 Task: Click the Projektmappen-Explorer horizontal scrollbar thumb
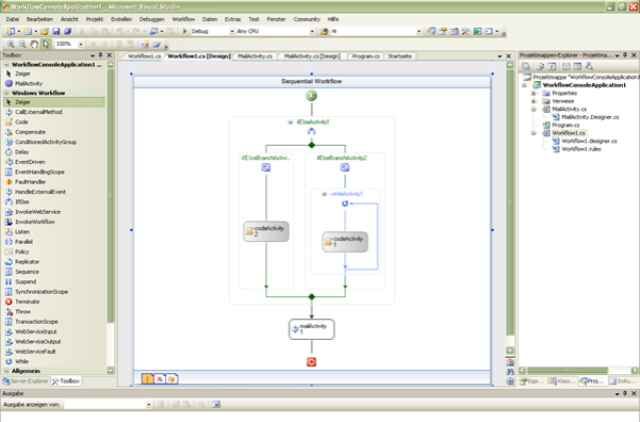pyautogui.click(x=567, y=370)
